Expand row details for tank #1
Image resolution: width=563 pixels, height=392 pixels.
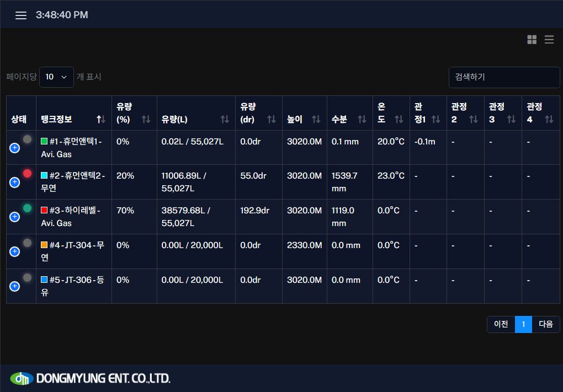(15, 148)
